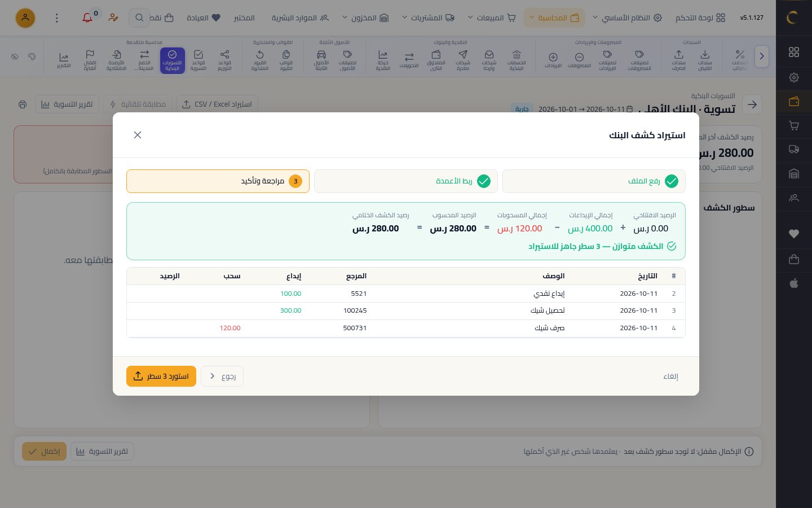Expand the المخزون dropdown menu
This screenshot has width=812, height=508.
(x=365, y=18)
